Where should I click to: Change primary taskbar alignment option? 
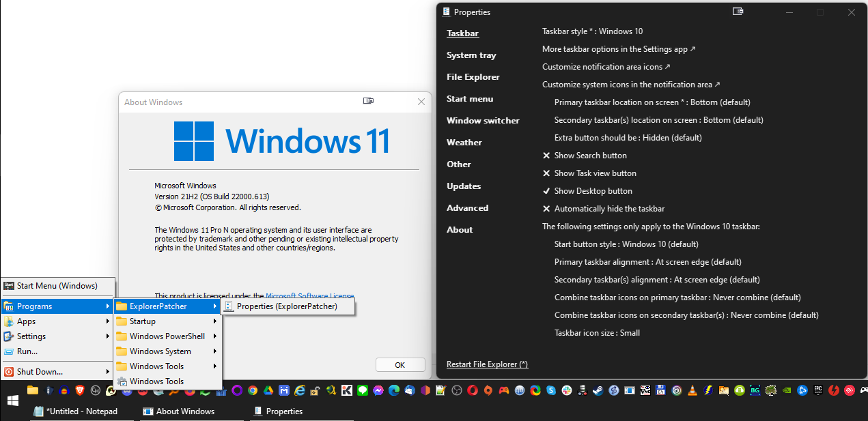(x=648, y=262)
